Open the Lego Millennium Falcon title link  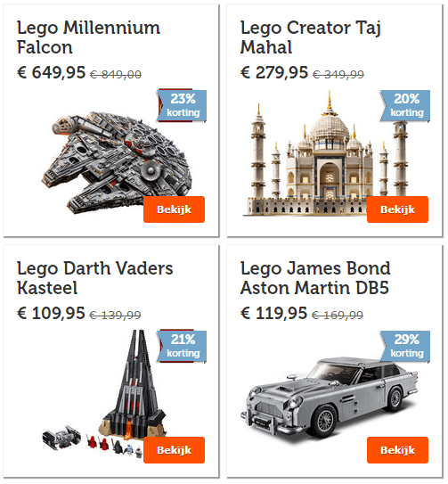(x=88, y=37)
